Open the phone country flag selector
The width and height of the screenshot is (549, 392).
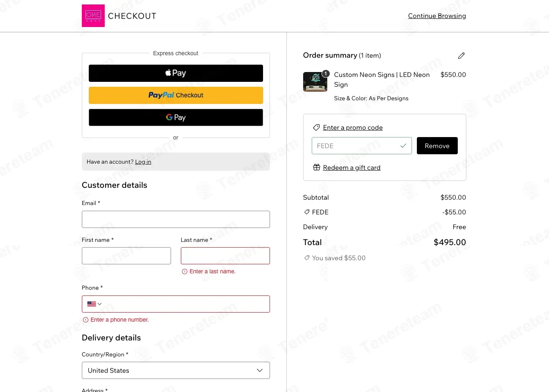click(94, 304)
